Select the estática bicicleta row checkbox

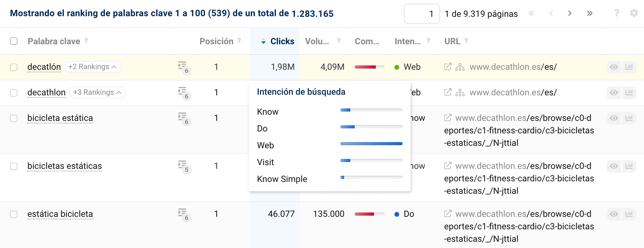tap(14, 214)
